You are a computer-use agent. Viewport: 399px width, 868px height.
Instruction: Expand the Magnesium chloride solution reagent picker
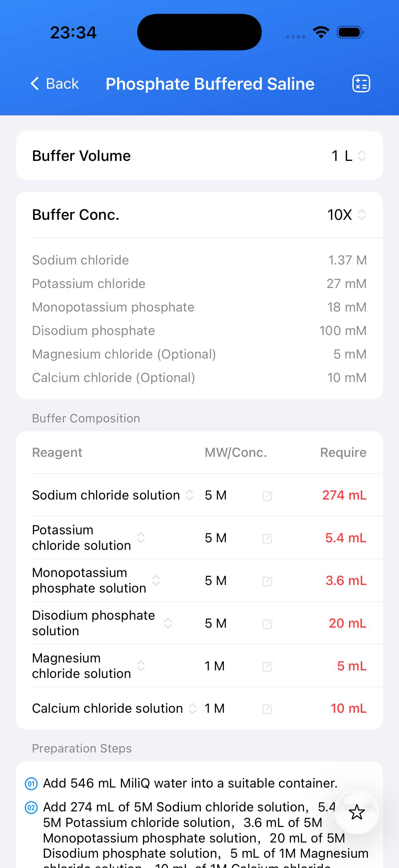(141, 665)
